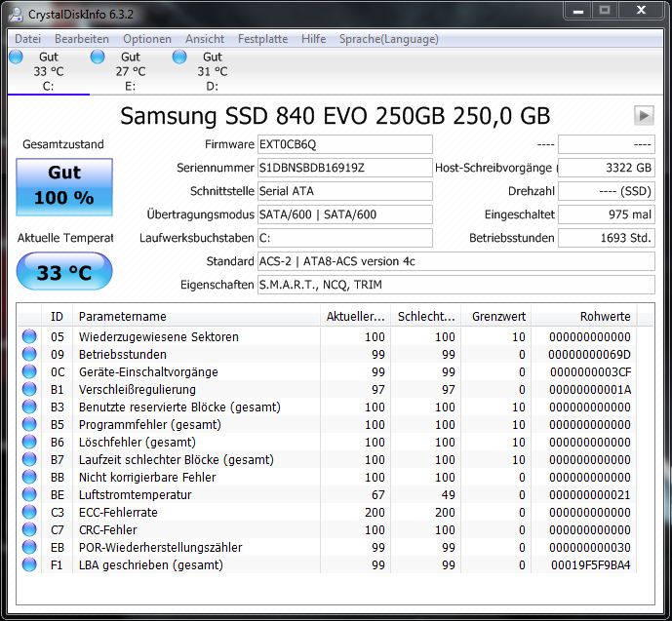Open the Bearbeiten menu

click(x=82, y=39)
